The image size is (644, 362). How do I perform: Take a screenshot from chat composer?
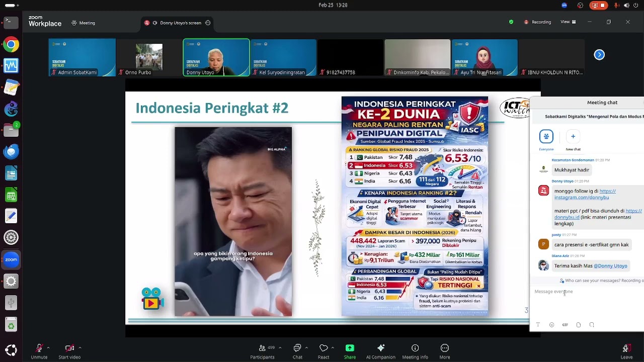592,325
